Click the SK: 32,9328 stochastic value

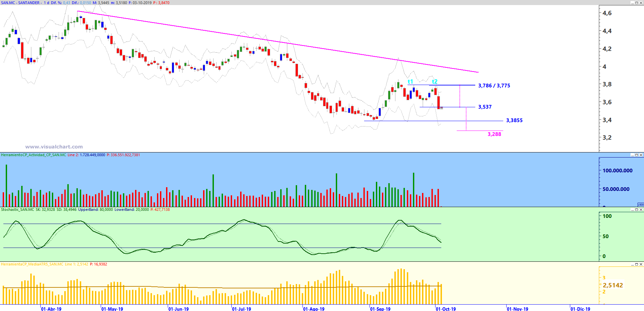pyautogui.click(x=45, y=209)
